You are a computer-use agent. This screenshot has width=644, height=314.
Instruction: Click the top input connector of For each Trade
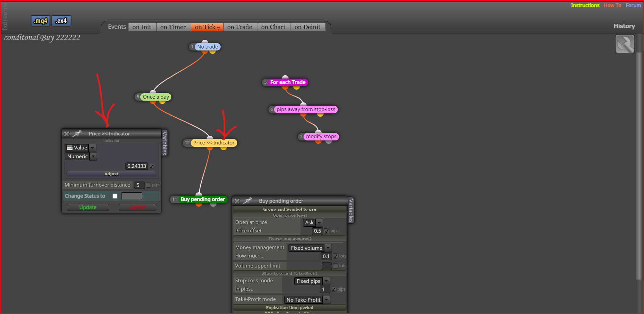pyautogui.click(x=285, y=77)
